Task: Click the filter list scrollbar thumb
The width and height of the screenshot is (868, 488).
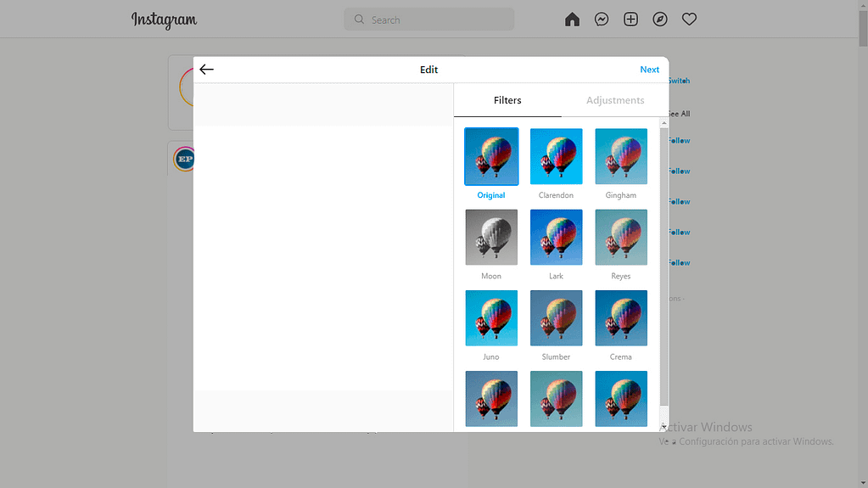Action: point(664,267)
